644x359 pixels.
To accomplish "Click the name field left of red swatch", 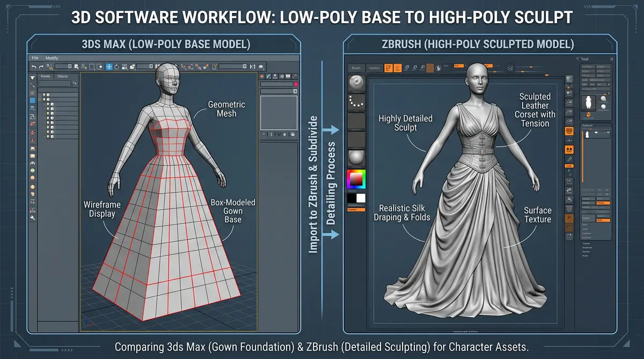I will 277,84.
